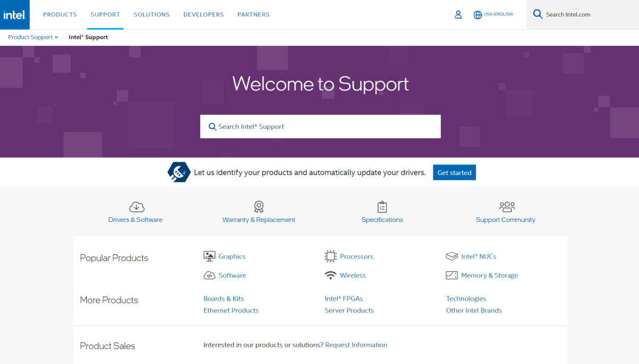Click the Wireless signal icon

pos(331,276)
